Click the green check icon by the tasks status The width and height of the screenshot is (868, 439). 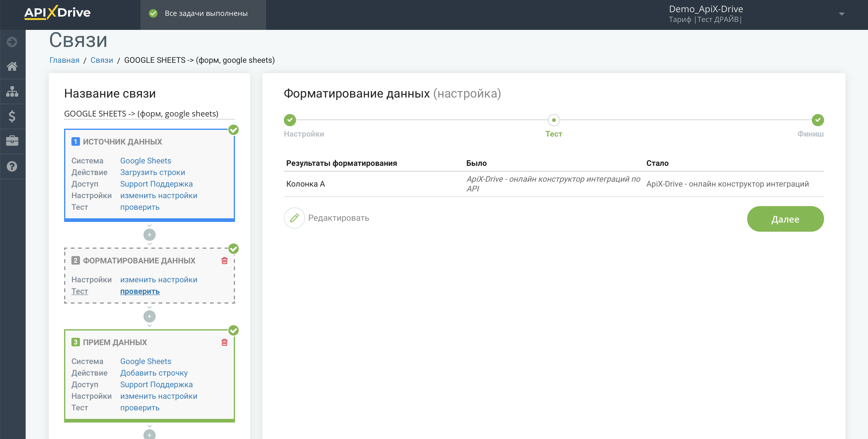tap(153, 13)
